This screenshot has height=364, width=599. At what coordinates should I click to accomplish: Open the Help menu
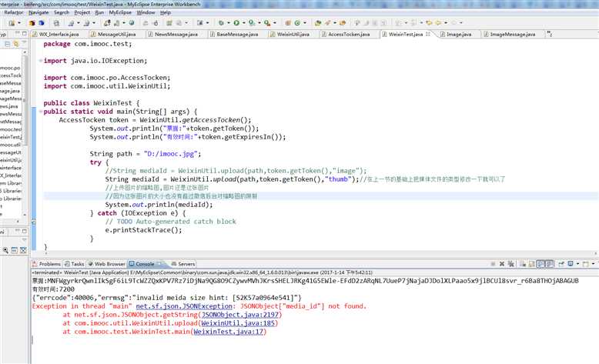coord(166,12)
